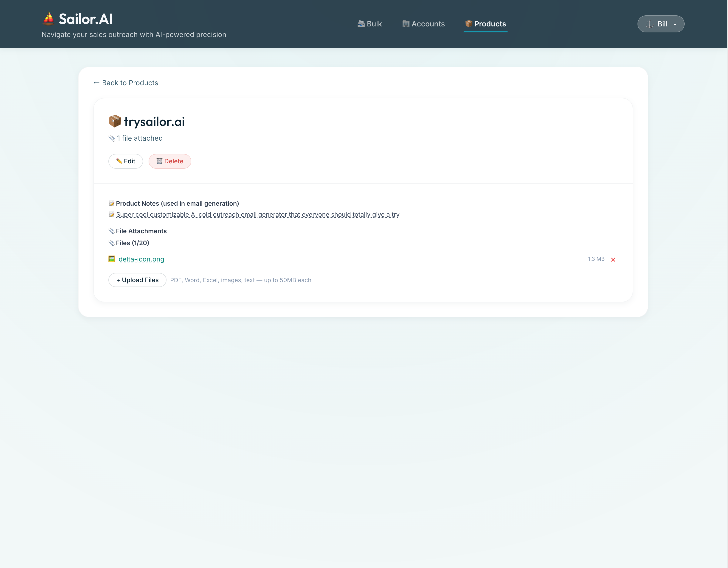This screenshot has height=568, width=728.
Task: Expand the Bill account dropdown arrow
Action: click(x=675, y=24)
